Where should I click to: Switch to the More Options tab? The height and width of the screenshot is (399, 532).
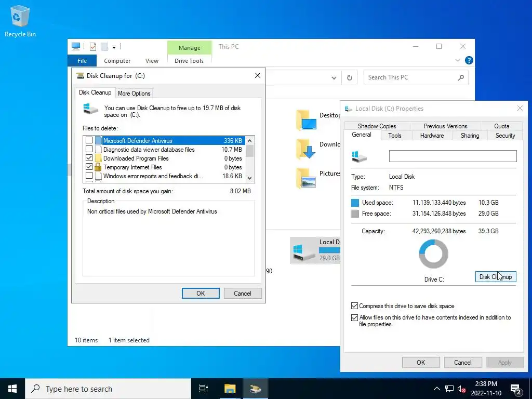(x=134, y=94)
